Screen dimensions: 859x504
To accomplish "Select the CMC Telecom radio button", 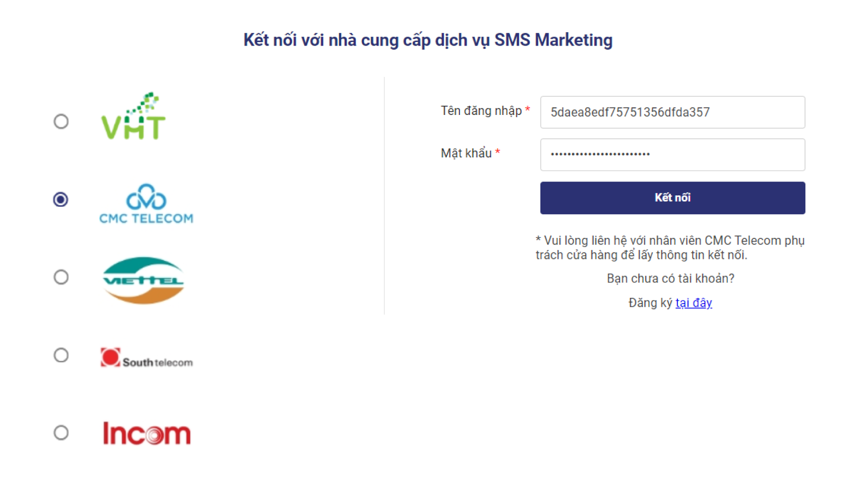I will pos(61,199).
